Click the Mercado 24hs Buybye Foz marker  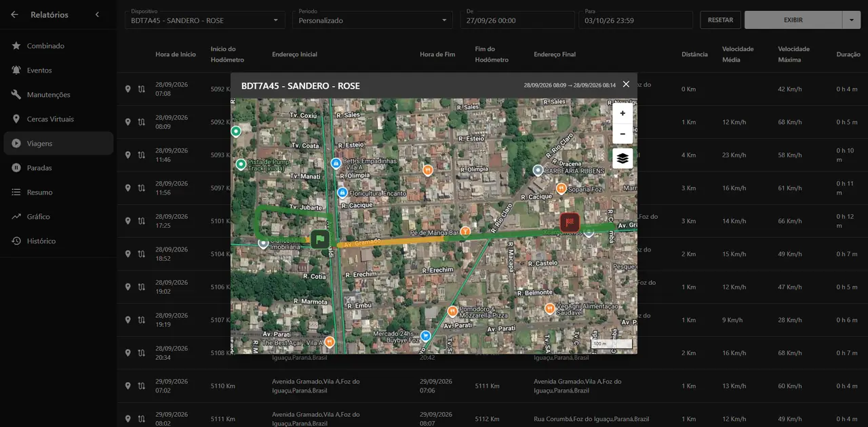425,335
